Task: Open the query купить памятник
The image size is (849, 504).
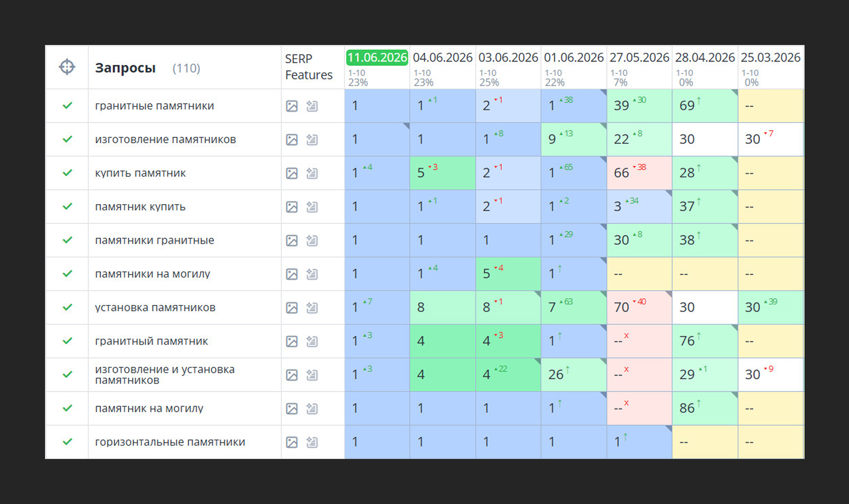Action: click(x=141, y=173)
